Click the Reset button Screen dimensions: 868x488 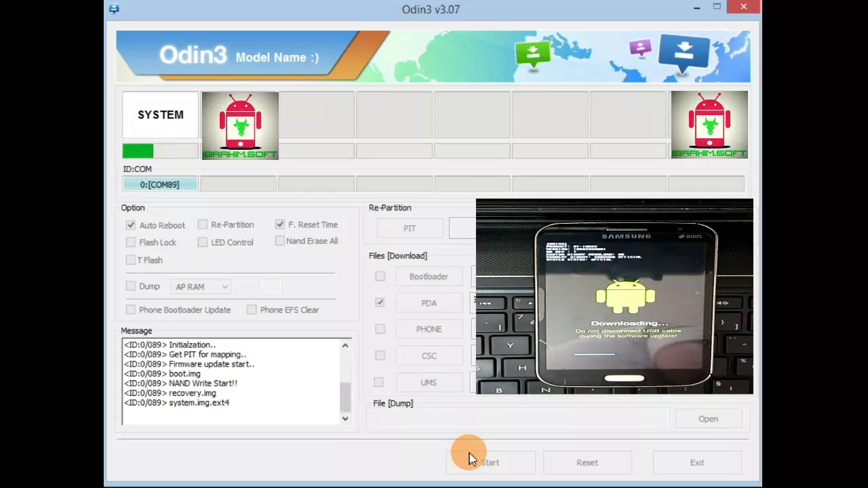click(x=587, y=462)
